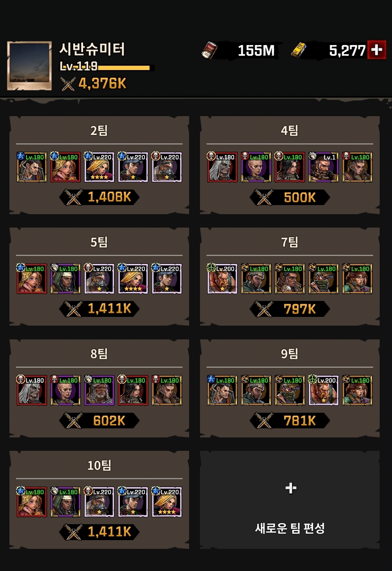Select the four-star blonde hero in 2팀

pos(99,167)
